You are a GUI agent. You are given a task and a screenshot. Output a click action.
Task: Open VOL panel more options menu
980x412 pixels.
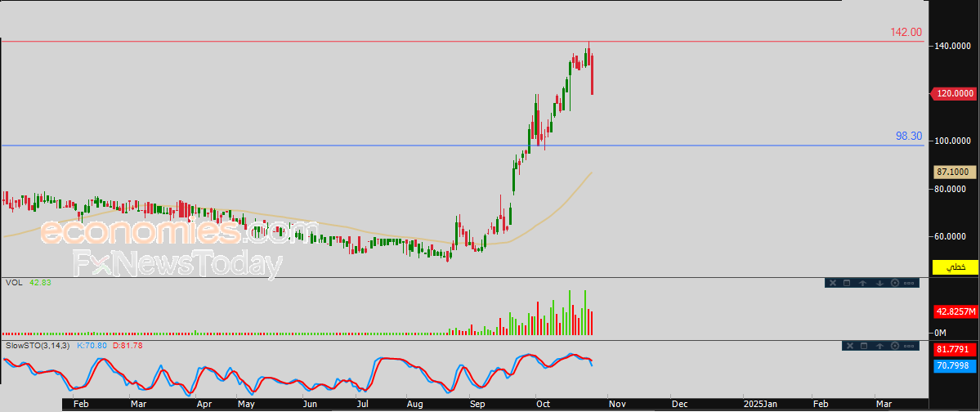(x=911, y=283)
